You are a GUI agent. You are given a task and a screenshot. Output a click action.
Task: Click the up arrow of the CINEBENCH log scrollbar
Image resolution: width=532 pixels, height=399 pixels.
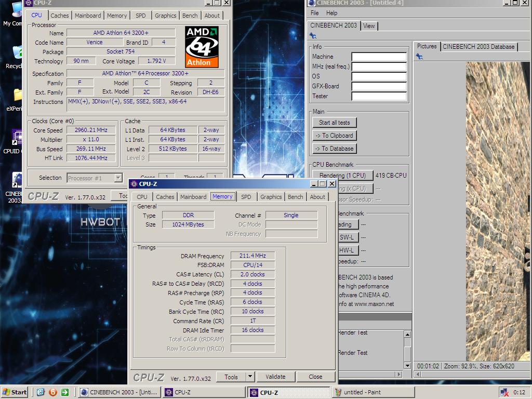[x=407, y=335]
